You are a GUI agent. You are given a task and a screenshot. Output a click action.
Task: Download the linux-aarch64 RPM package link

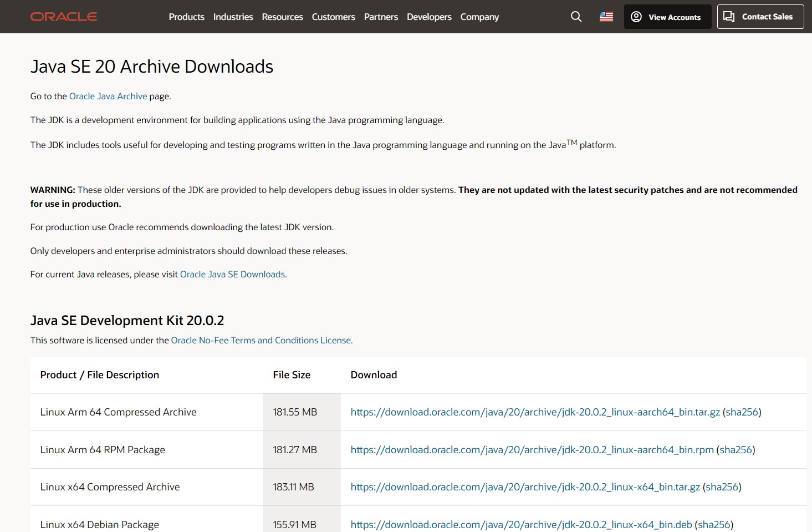(x=532, y=450)
